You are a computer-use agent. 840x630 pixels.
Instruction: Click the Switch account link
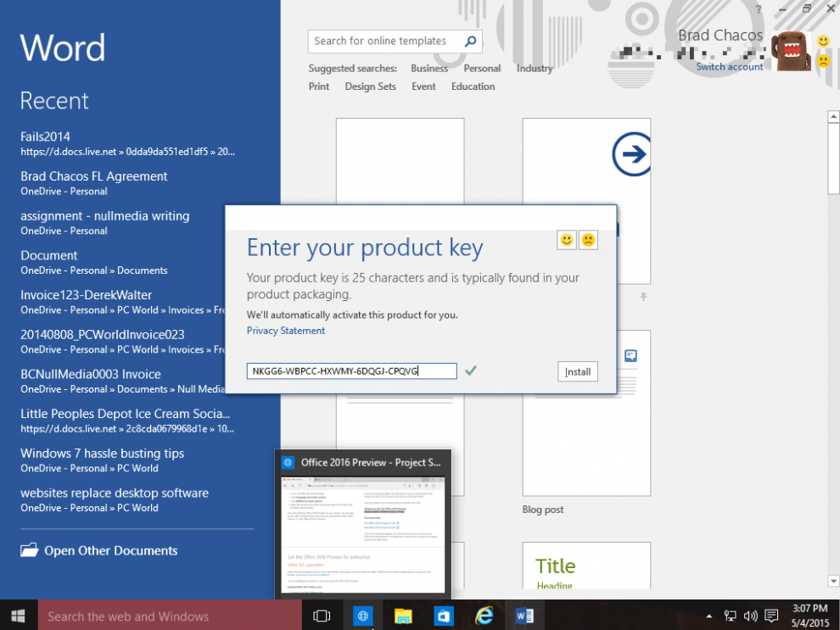[729, 67]
